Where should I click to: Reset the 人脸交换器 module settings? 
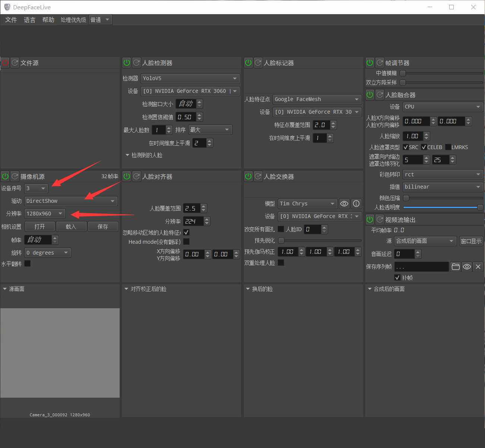coord(258,176)
